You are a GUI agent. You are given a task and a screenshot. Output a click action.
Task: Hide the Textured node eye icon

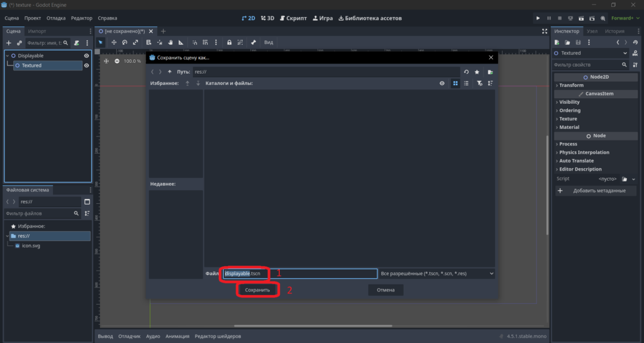86,65
